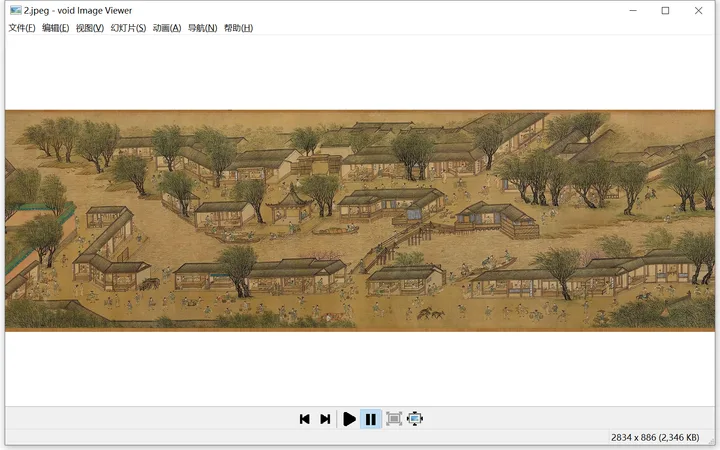Click the image size text 2834 x 886 (2,346 KB)
This screenshot has height=450, width=720.
pyautogui.click(x=655, y=438)
